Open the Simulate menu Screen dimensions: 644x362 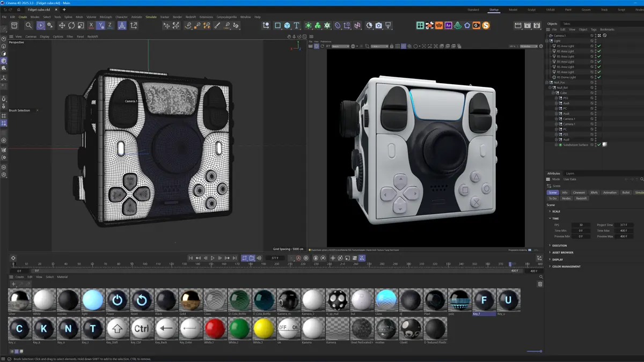tap(151, 17)
